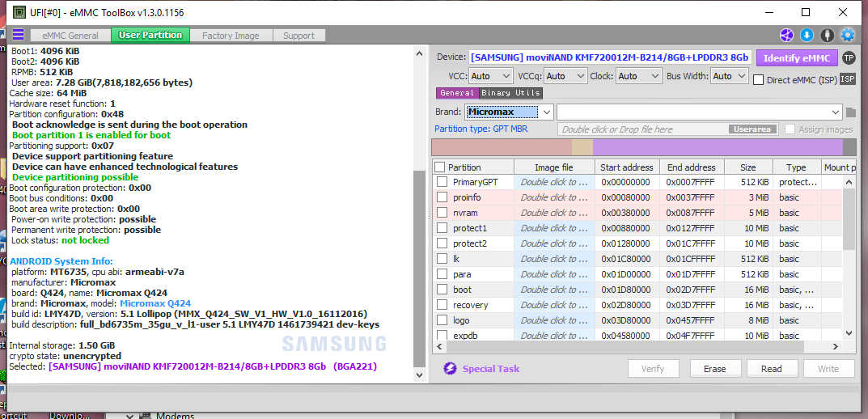
Task: Click the tan segment of partition map bar
Action: [x=582, y=147]
